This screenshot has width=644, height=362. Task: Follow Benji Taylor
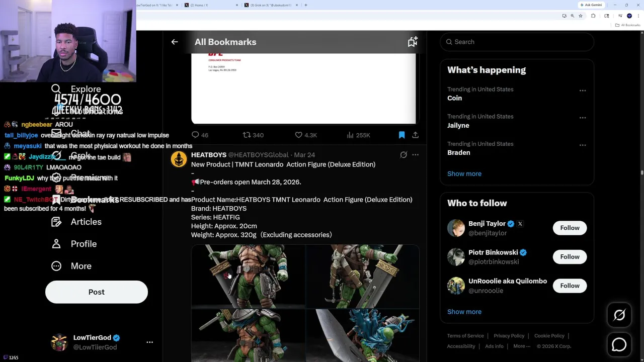(570, 228)
